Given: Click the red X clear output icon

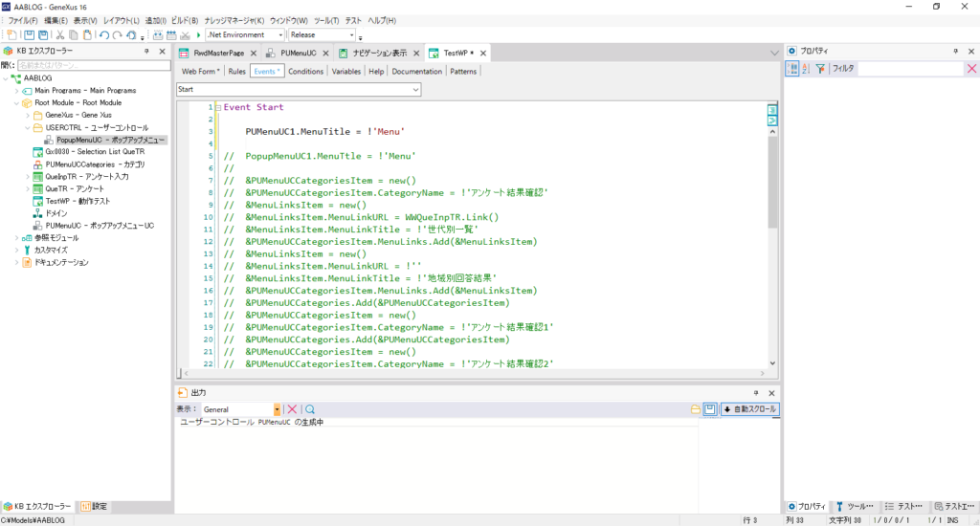Looking at the screenshot, I should pyautogui.click(x=292, y=409).
